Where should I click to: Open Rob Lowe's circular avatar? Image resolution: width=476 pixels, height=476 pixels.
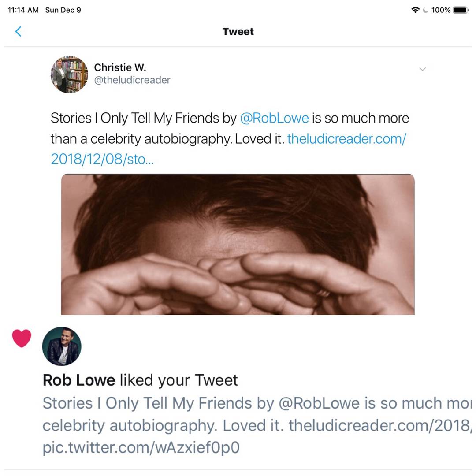tap(62, 346)
